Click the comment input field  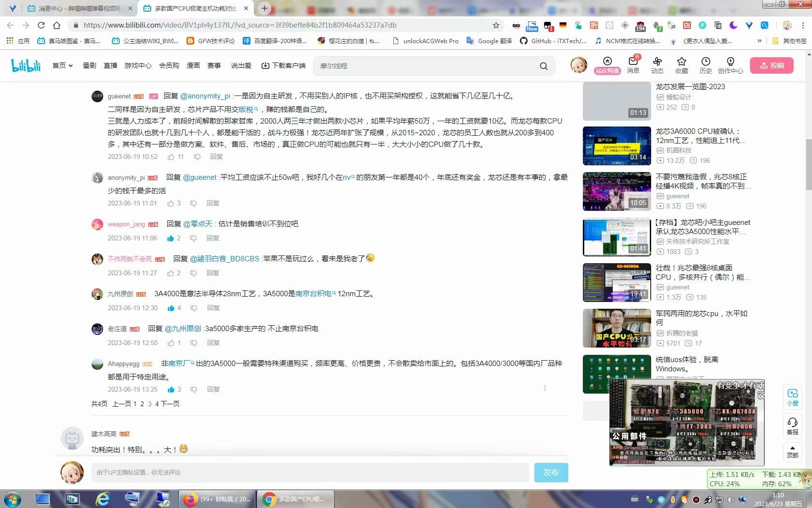click(x=310, y=472)
